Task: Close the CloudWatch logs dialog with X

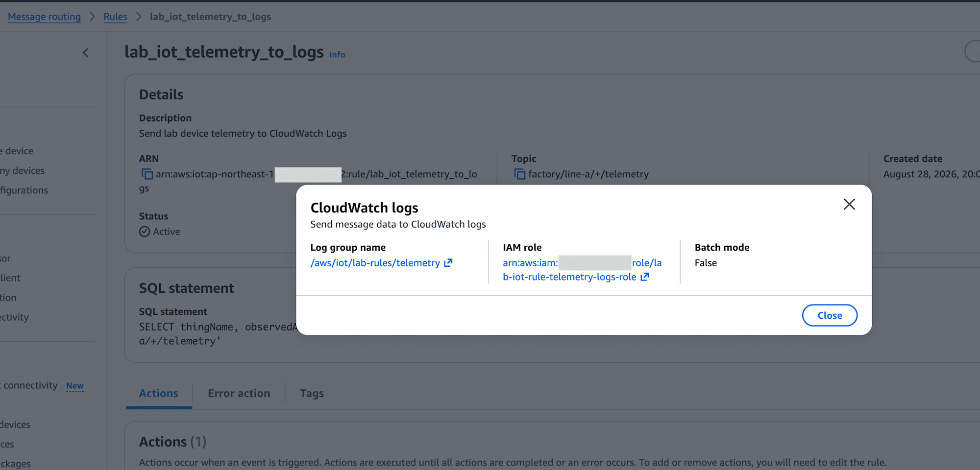Action: [x=849, y=204]
